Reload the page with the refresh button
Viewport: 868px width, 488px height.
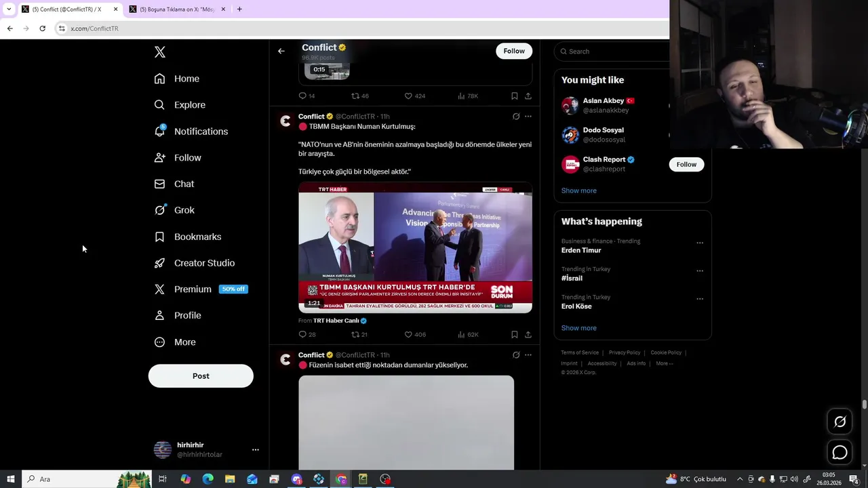pos(42,28)
